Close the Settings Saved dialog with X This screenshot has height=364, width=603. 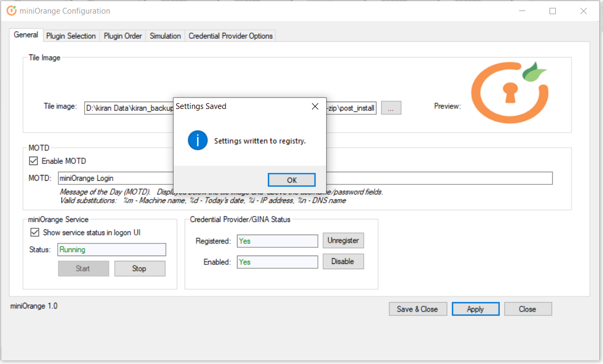pyautogui.click(x=315, y=106)
